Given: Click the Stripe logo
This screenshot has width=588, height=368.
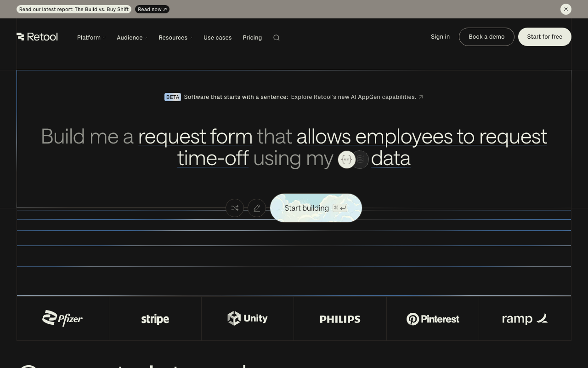Looking at the screenshot, I should coord(155,318).
